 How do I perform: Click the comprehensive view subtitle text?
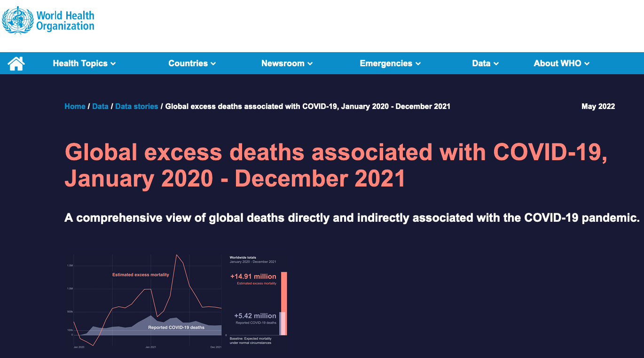click(352, 218)
